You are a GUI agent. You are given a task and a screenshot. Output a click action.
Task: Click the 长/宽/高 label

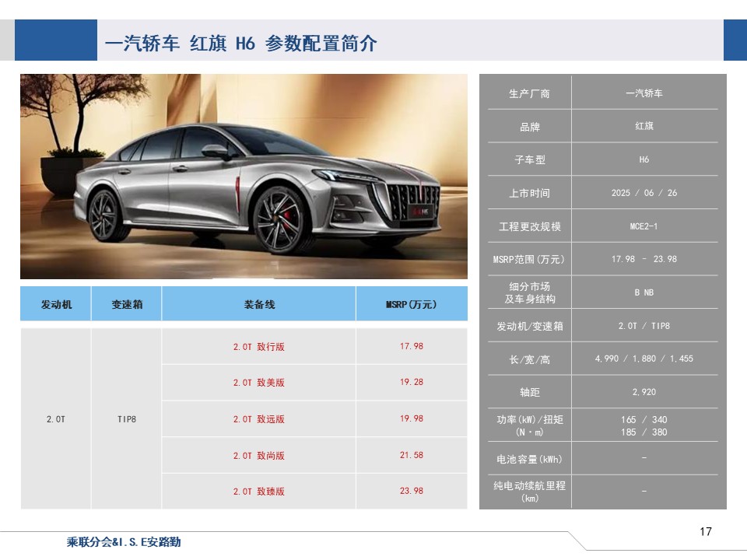coord(529,359)
